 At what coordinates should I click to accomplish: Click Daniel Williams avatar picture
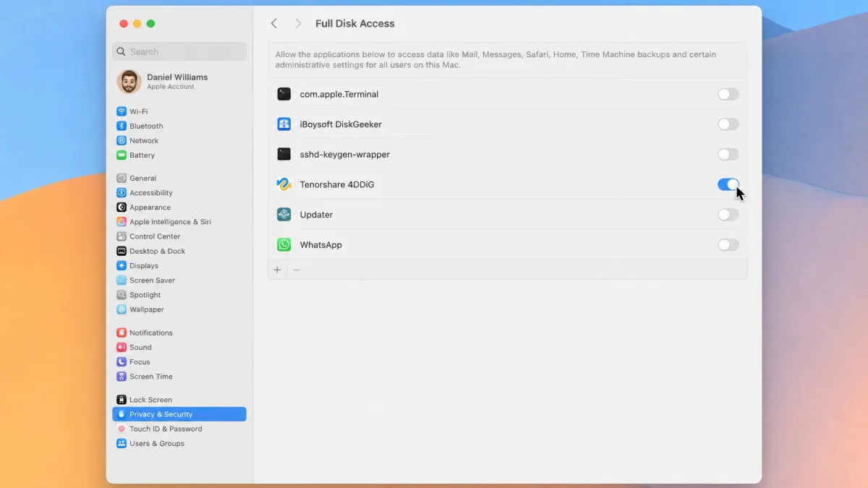point(129,82)
